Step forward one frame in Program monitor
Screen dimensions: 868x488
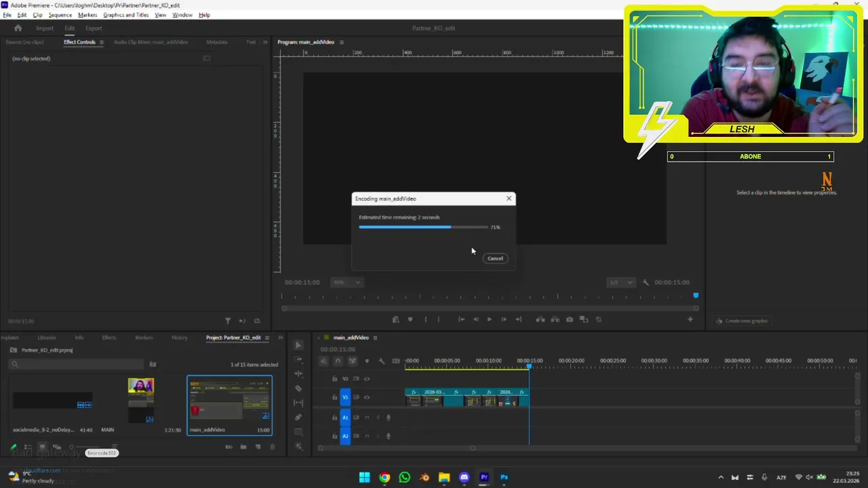coord(503,319)
